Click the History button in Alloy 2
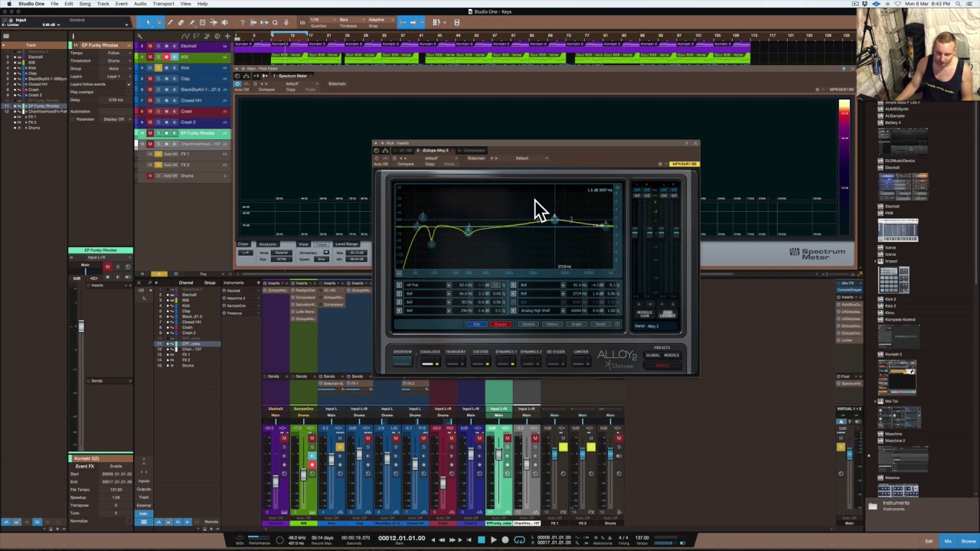Viewport: 980px width, 551px height. [552, 324]
